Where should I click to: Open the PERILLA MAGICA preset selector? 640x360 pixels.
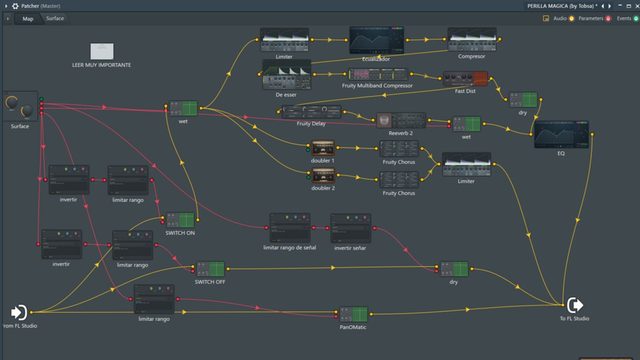point(562,6)
